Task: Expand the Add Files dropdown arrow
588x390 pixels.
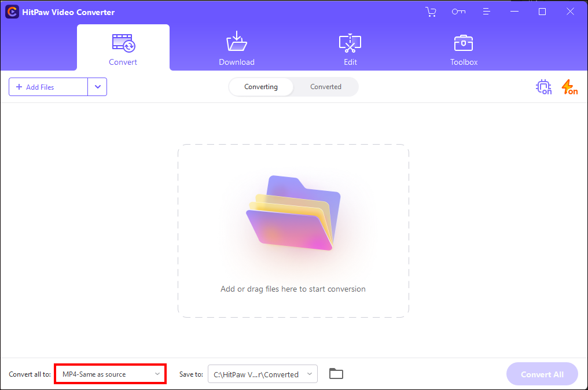Action: pyautogui.click(x=97, y=87)
